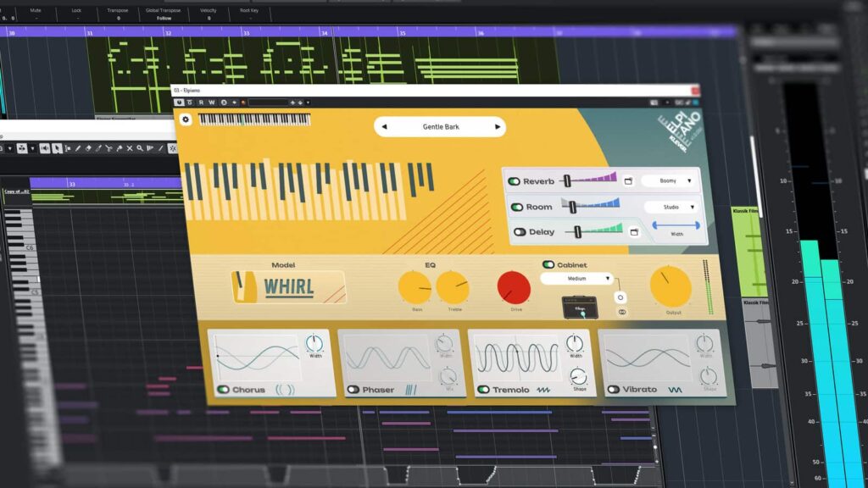Screen dimensions: 868x488
Task: Open Reverb settings window icon
Action: (x=628, y=181)
